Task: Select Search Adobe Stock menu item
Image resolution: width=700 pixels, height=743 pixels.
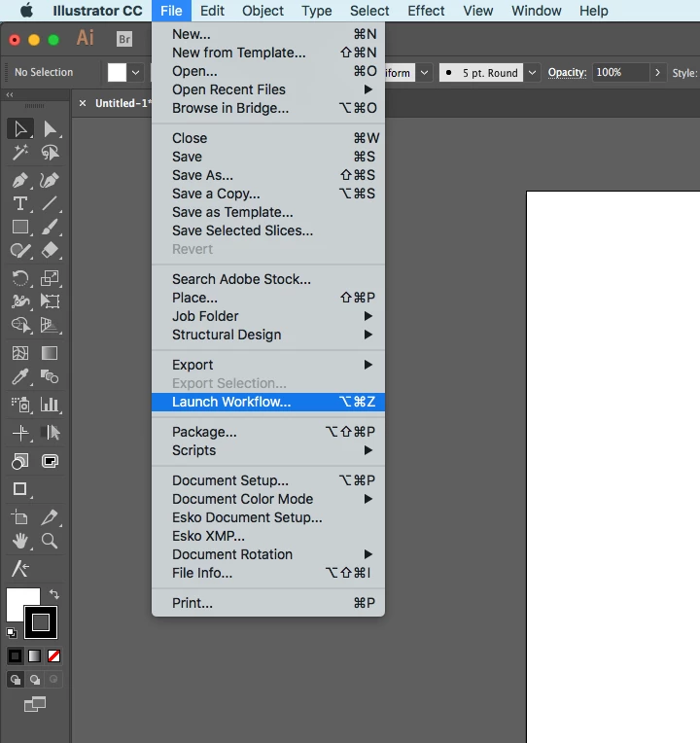Action: (x=268, y=279)
